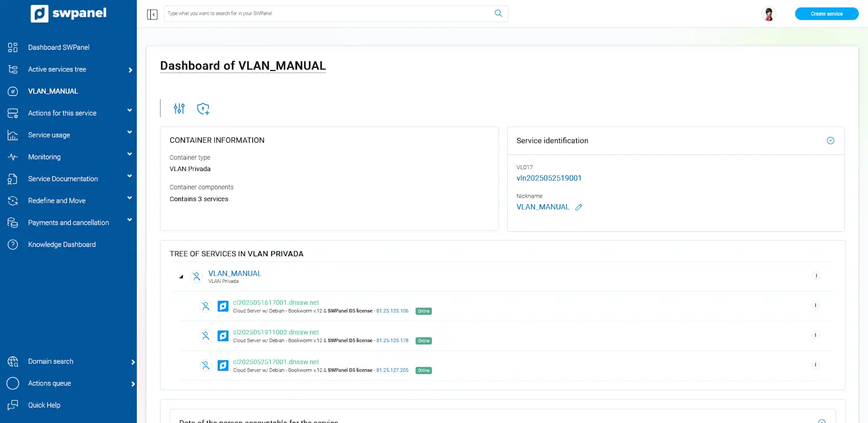
Task: Open the cl2025051911002.dnssw.net service link
Action: 276,332
